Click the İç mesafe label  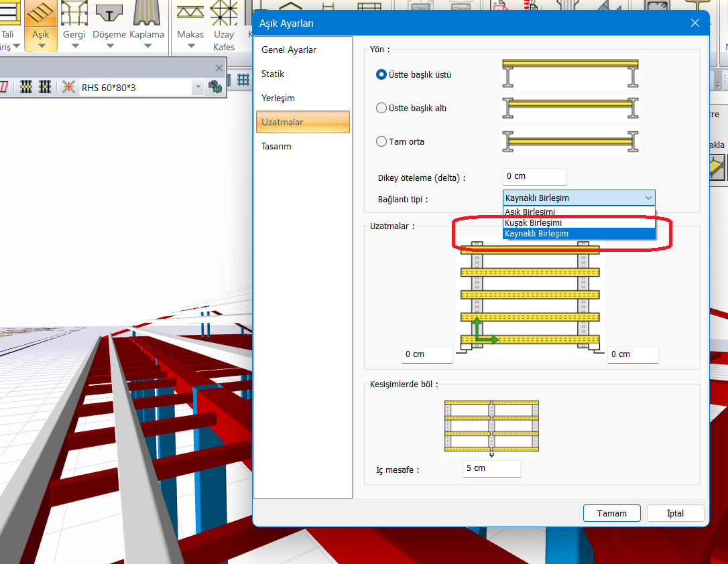coord(398,470)
